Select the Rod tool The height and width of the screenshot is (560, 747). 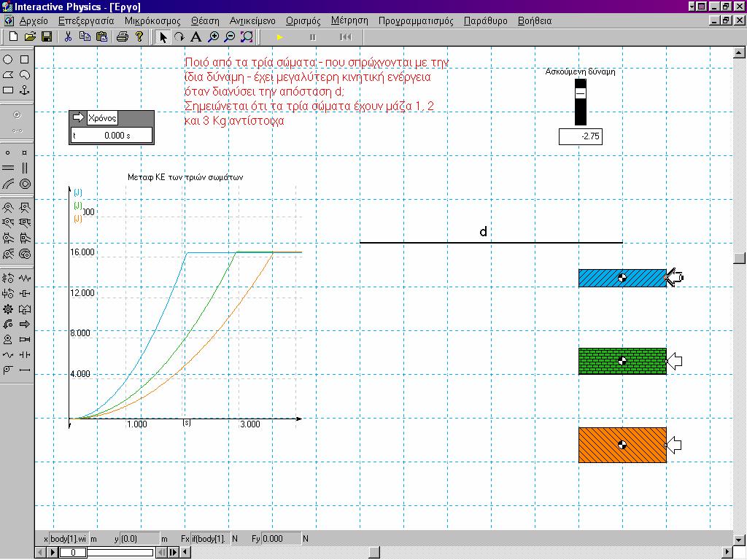[24, 370]
